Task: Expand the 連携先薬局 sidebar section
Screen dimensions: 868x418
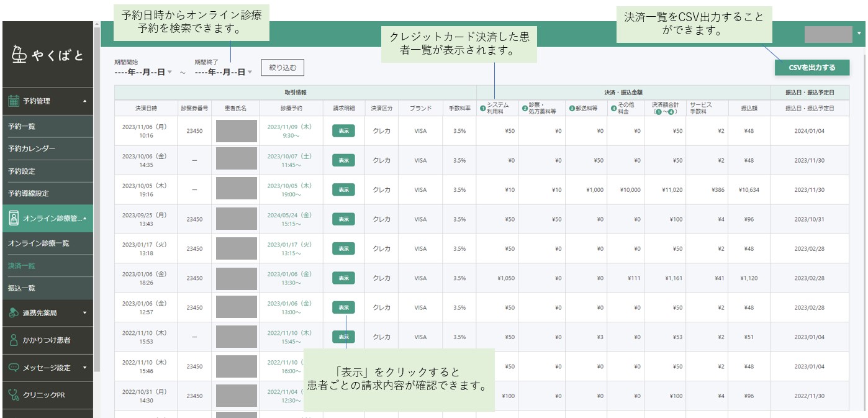Action: click(85, 313)
